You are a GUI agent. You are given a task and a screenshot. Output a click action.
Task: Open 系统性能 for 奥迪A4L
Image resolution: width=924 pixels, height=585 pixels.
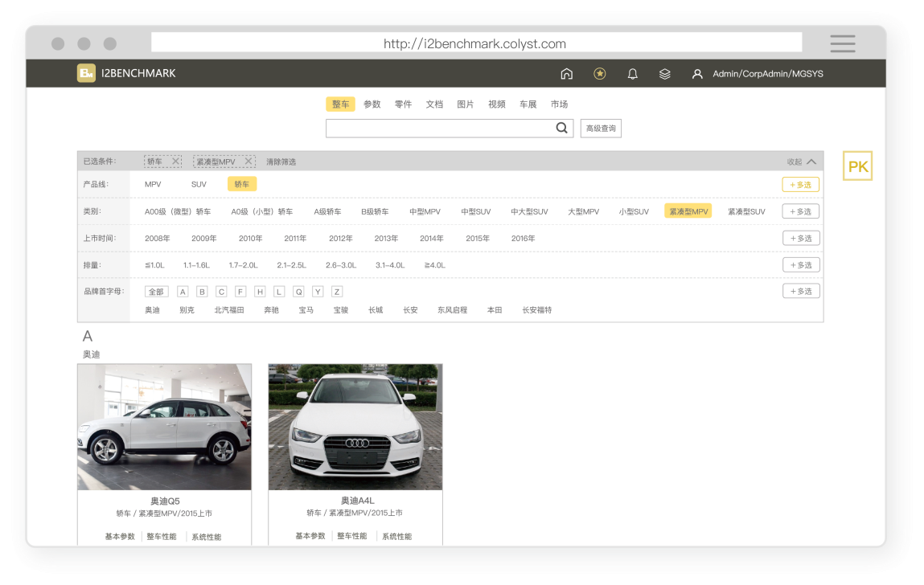point(396,536)
